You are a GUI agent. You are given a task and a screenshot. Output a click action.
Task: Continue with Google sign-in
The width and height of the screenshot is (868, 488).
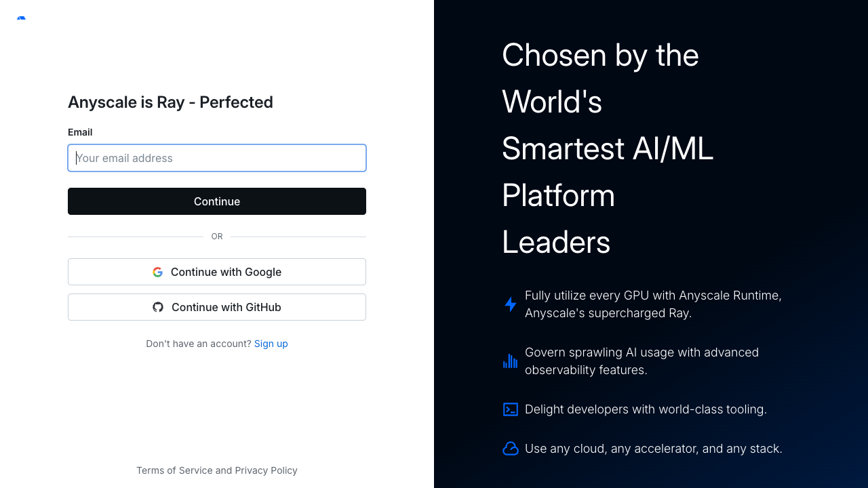[x=217, y=272]
